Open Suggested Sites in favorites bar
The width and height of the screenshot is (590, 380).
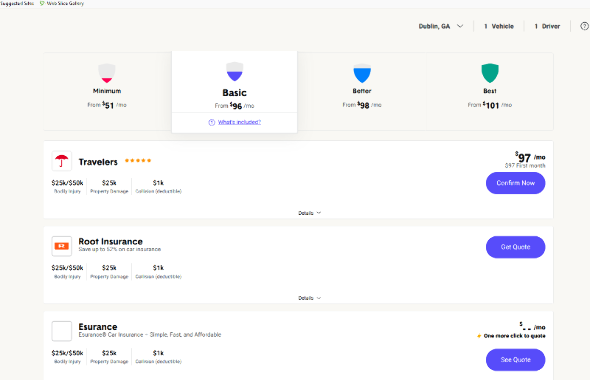(17, 3)
